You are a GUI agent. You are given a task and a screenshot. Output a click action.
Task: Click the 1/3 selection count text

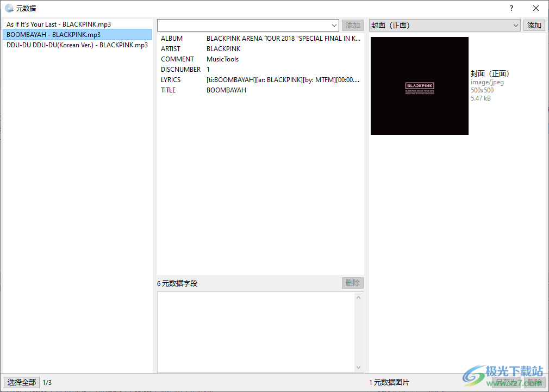47,383
